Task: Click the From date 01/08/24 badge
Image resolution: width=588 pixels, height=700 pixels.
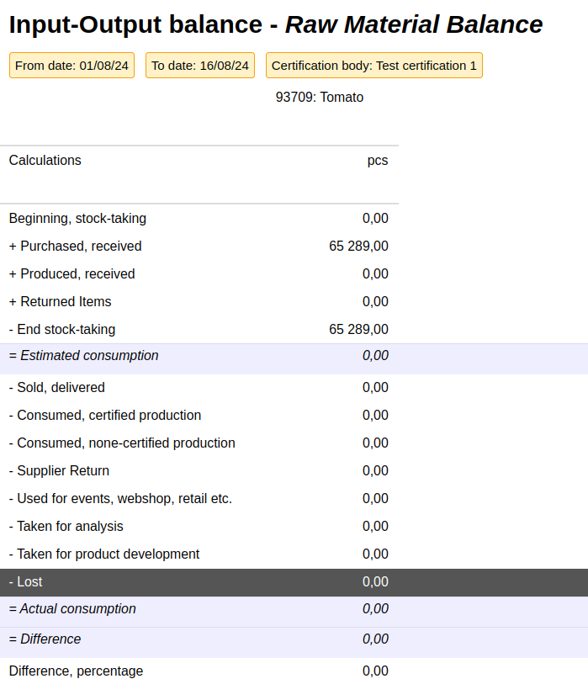Action: pos(72,66)
